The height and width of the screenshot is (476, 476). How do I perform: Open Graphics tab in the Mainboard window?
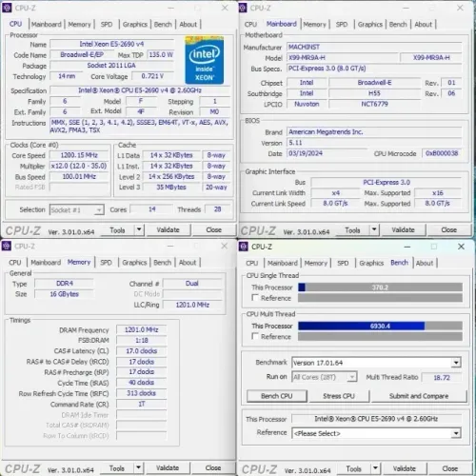click(x=370, y=24)
